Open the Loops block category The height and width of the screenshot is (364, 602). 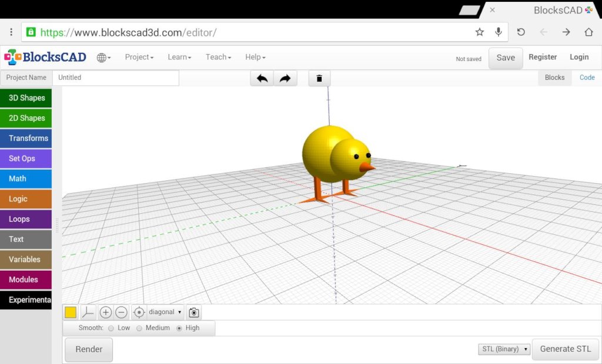[26, 219]
